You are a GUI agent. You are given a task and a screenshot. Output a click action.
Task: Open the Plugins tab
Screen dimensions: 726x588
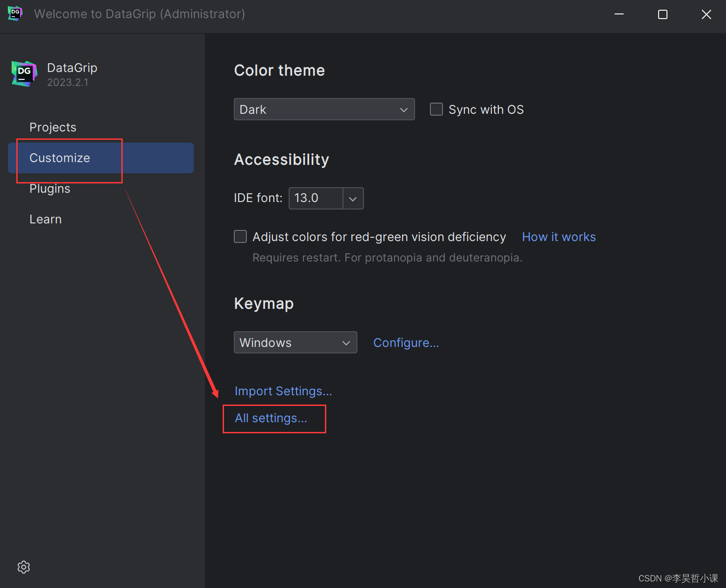coord(101,189)
